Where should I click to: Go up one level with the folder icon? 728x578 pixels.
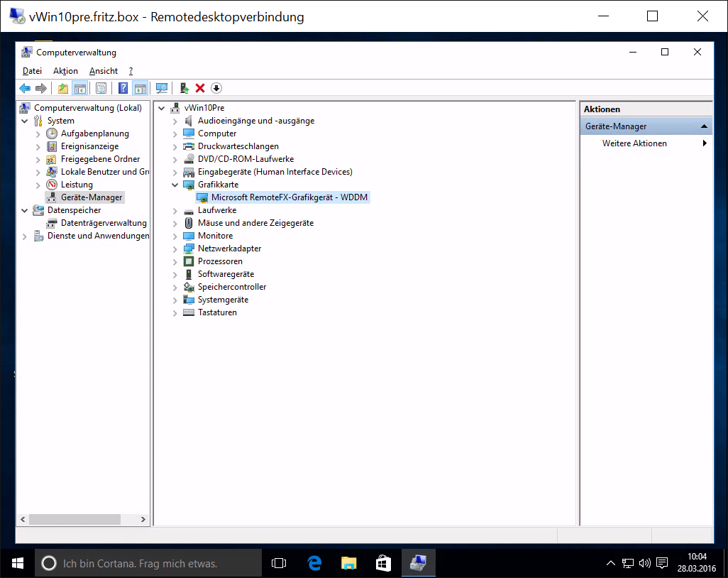(x=63, y=88)
